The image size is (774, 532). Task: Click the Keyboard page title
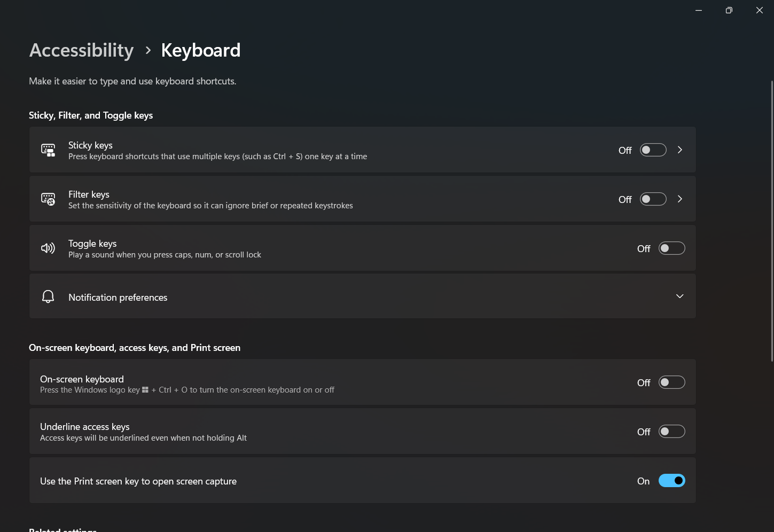click(x=201, y=50)
